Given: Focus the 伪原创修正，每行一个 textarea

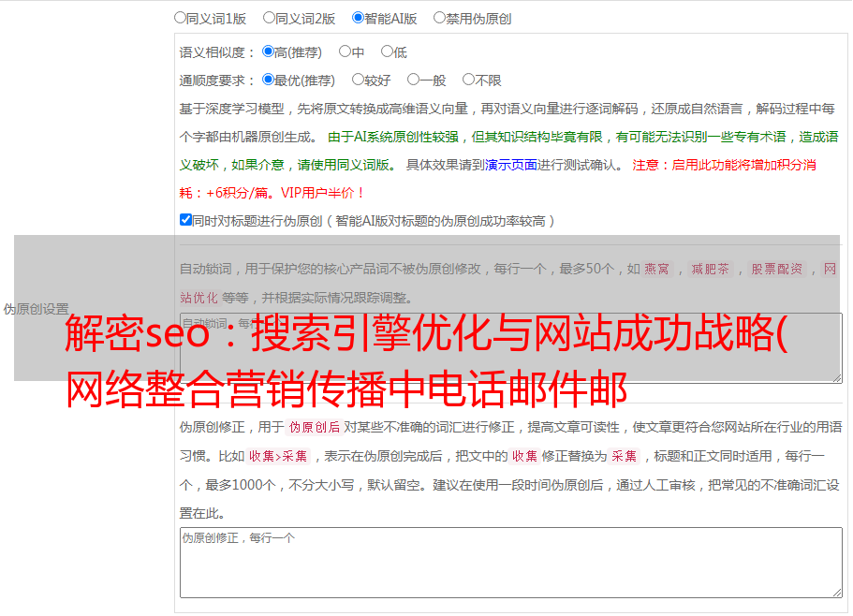Looking at the screenshot, I should click(x=511, y=563).
